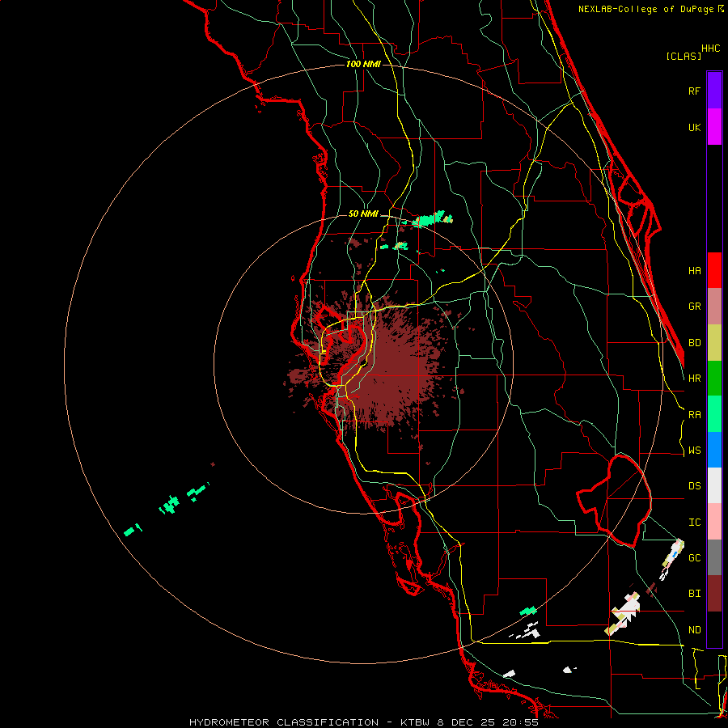Click the Hydrometeor Classification KTBW title caption
The width and height of the screenshot is (728, 728).
click(363, 722)
